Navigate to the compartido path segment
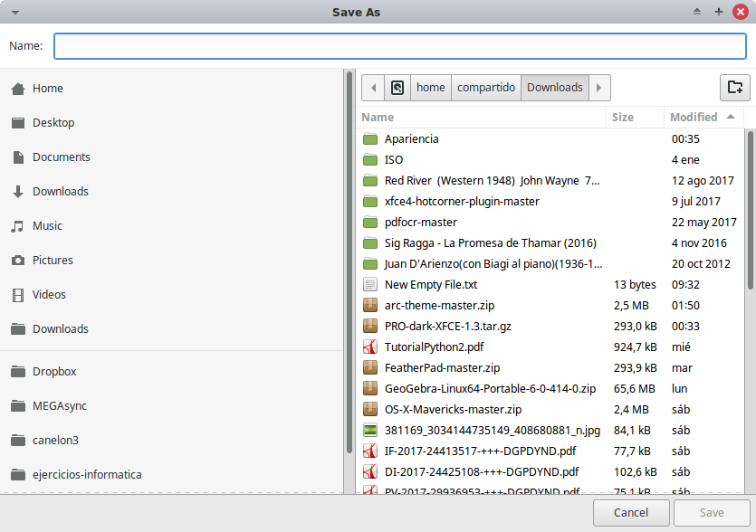The image size is (756, 532). (x=486, y=88)
